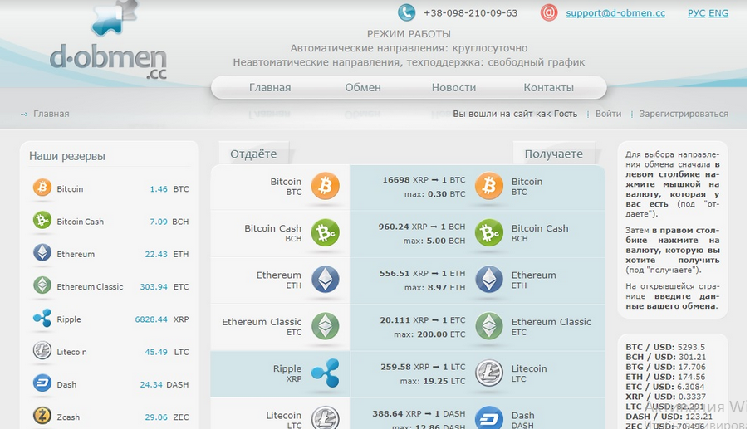Choose the Ethereum icon in Отдаёте column
747x429 pixels.
point(325,279)
